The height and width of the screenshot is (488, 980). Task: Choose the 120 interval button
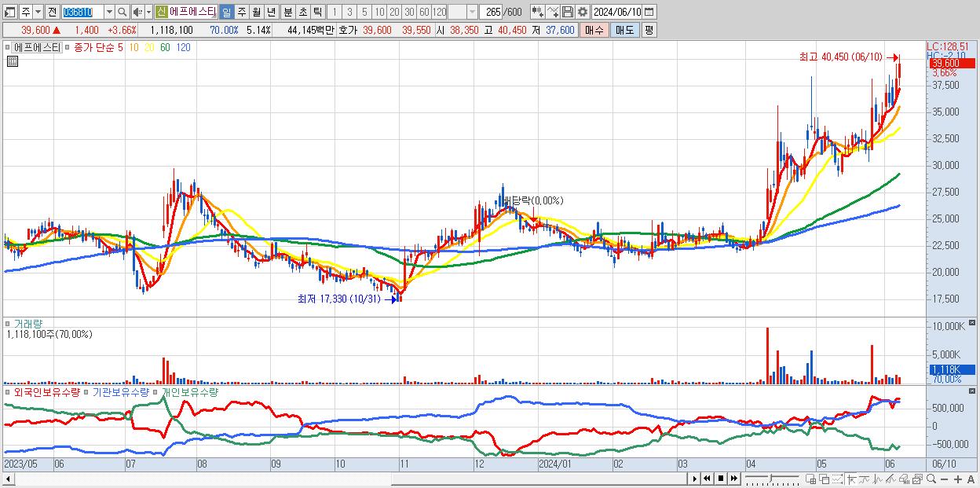pos(440,12)
